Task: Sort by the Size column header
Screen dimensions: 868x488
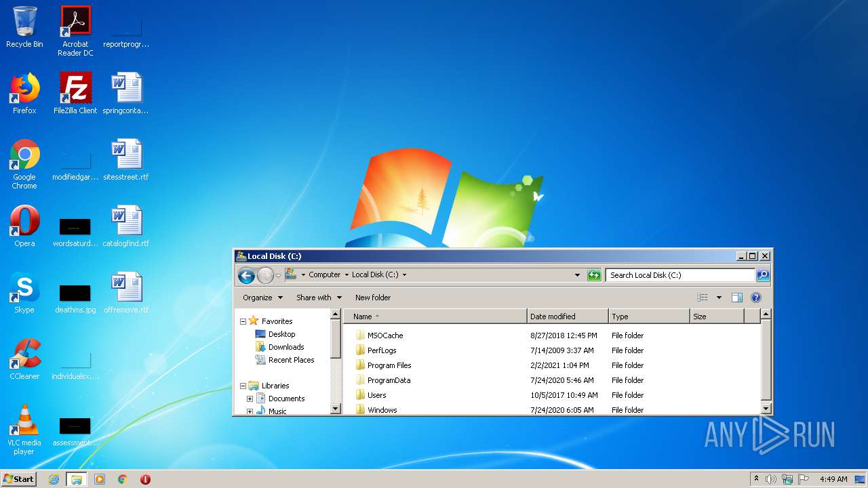Action: pyautogui.click(x=717, y=317)
